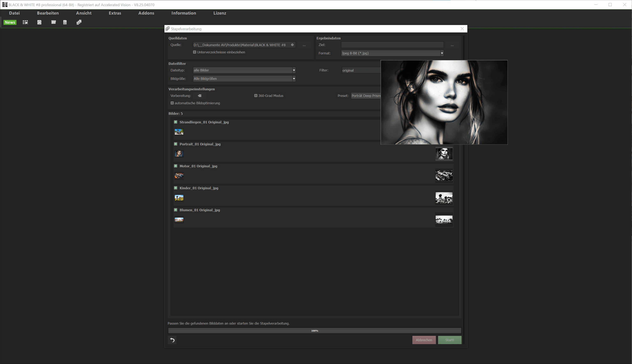Click the Ziel target path field
Image resolution: width=632 pixels, height=364 pixels.
click(392, 45)
